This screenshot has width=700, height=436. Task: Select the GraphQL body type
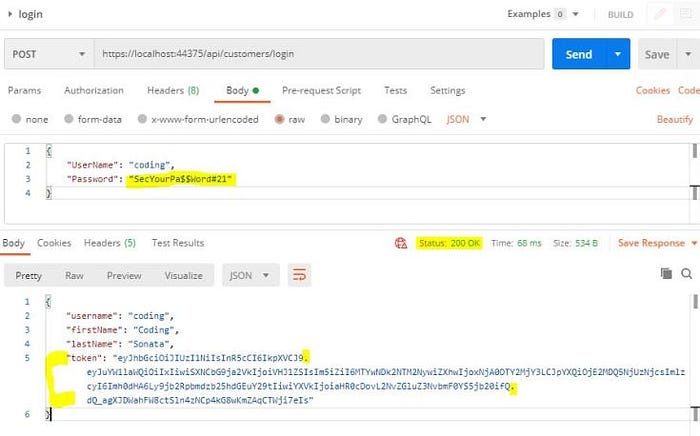coord(404,119)
